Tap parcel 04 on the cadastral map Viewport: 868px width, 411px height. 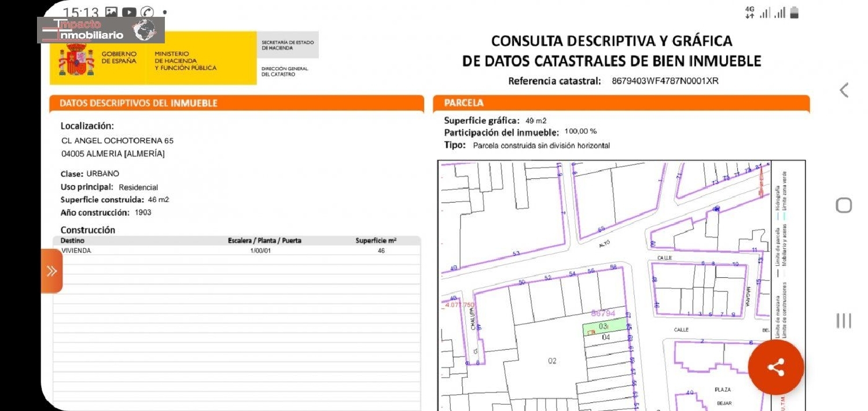[606, 337]
